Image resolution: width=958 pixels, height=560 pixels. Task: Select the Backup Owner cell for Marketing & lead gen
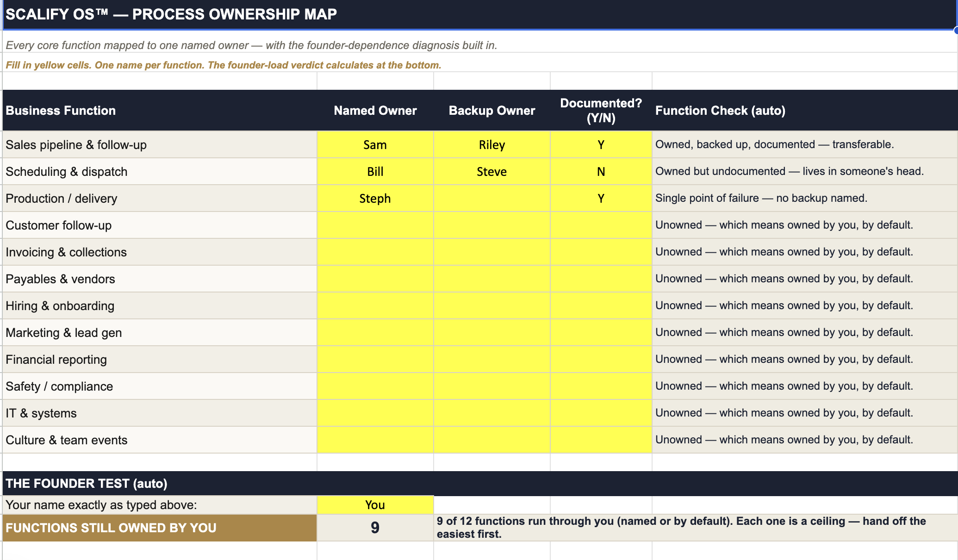tap(491, 333)
